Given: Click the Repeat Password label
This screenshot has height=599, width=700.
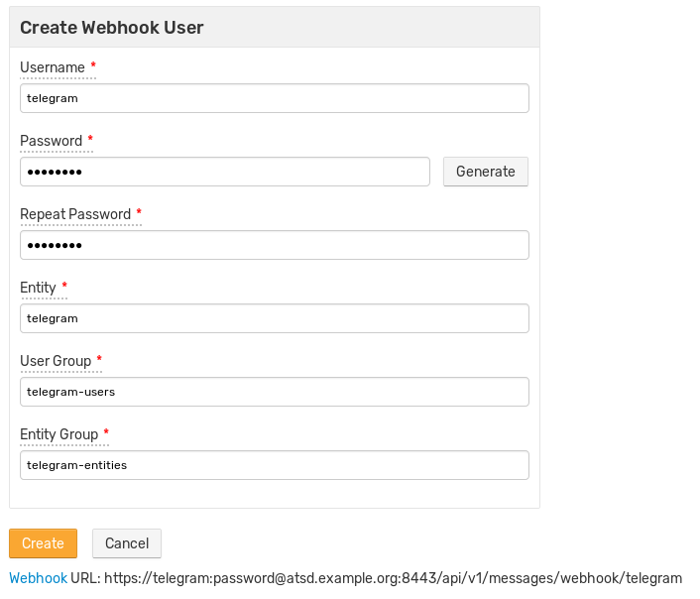Looking at the screenshot, I should [x=75, y=214].
